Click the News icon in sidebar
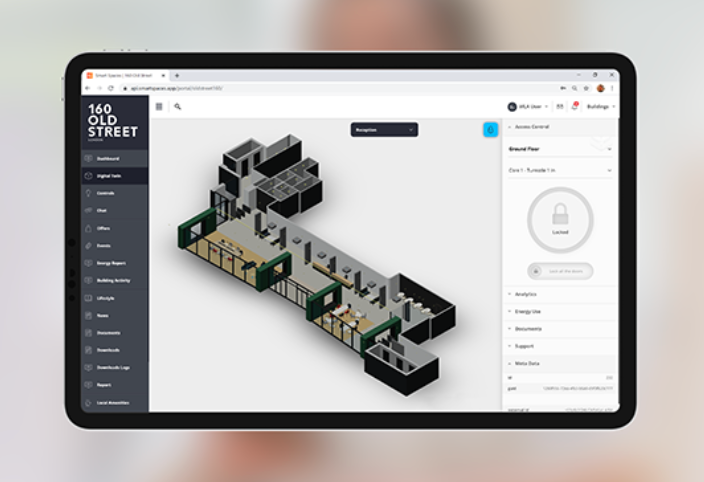Image resolution: width=704 pixels, height=482 pixels. point(88,315)
